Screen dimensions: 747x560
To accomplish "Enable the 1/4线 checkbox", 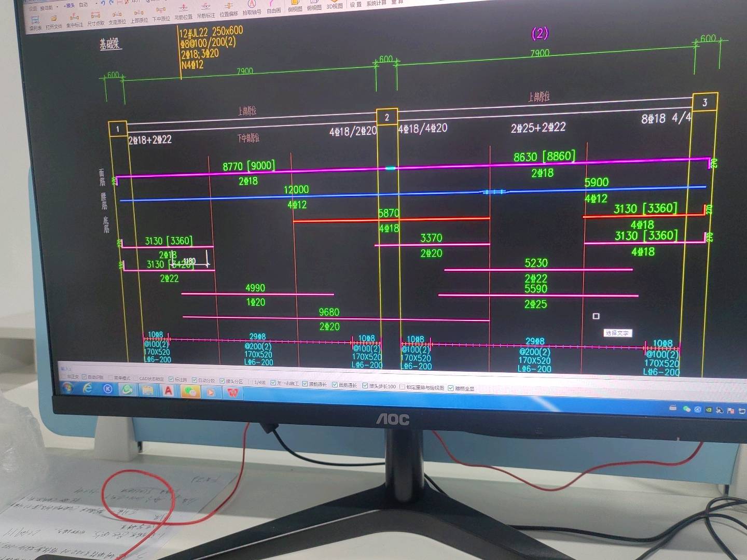I will click(251, 382).
